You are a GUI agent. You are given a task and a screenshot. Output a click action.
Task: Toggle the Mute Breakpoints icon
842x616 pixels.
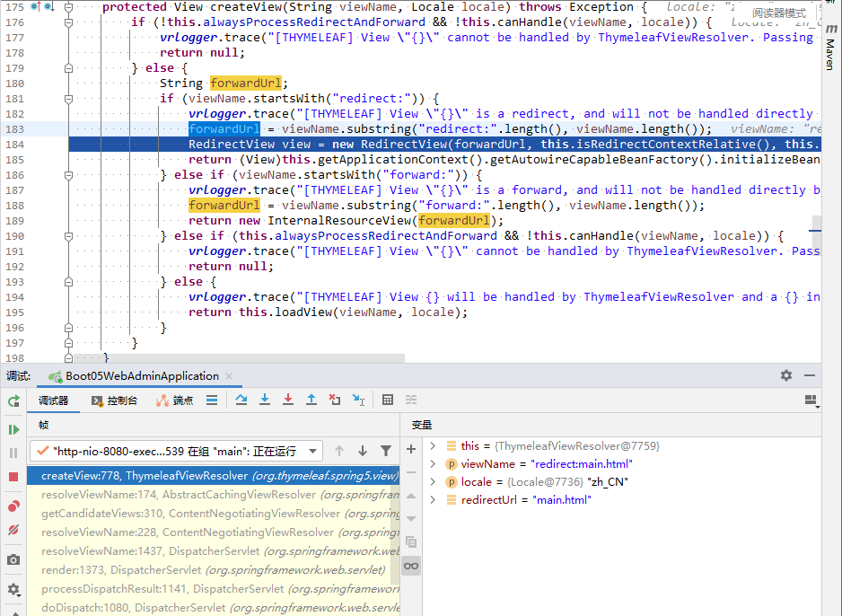pos(14,530)
